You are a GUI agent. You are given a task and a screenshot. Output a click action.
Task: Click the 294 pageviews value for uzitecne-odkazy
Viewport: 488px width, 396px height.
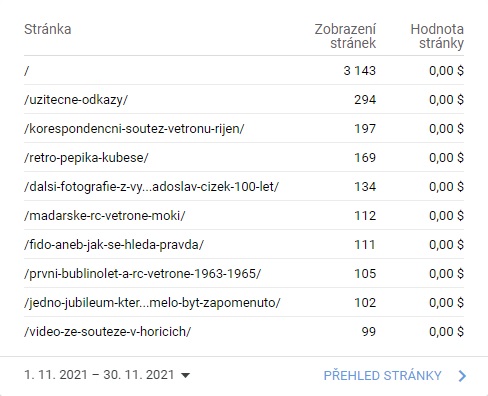click(x=365, y=100)
